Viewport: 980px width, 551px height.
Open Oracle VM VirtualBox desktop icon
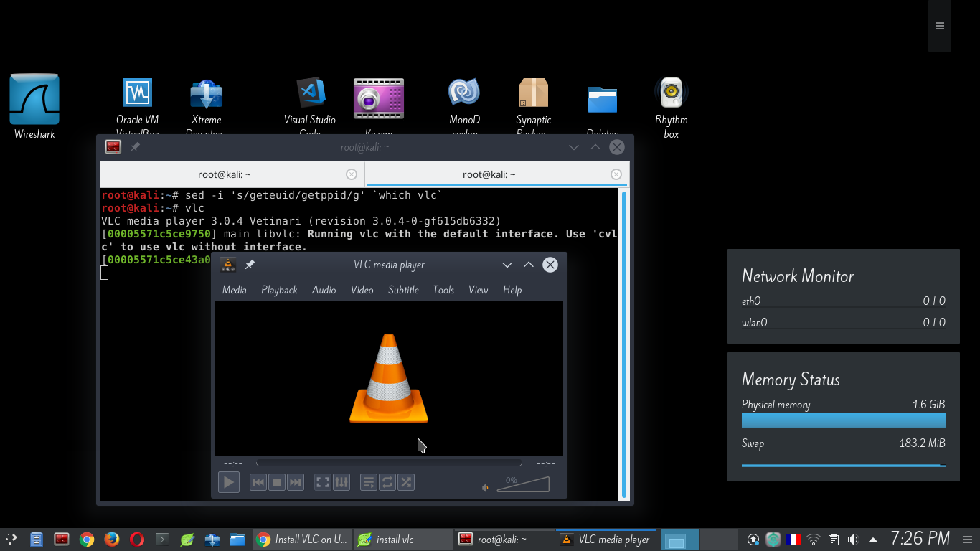coord(138,106)
